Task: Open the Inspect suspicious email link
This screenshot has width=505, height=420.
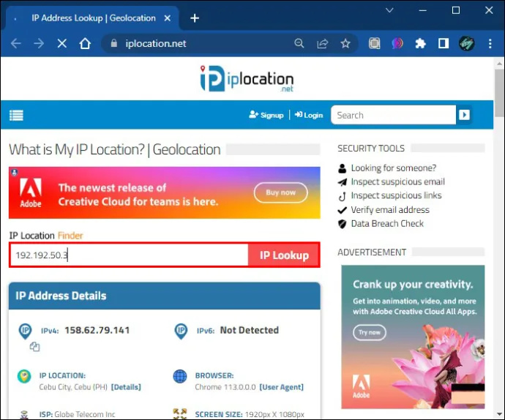Action: (397, 181)
